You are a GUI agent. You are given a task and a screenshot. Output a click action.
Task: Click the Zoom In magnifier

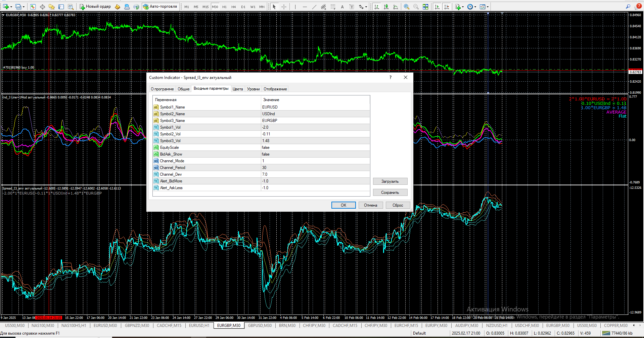point(407,7)
